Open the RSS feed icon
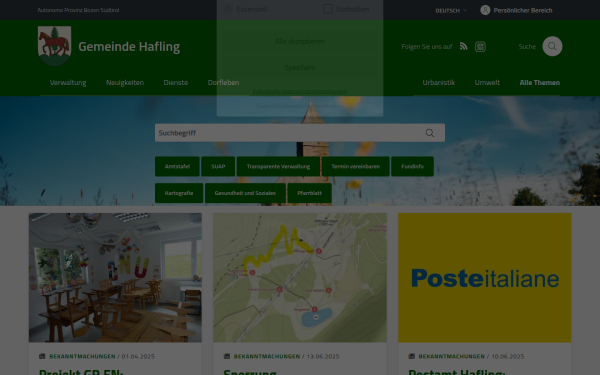This screenshot has width=600, height=375. pyautogui.click(x=463, y=46)
